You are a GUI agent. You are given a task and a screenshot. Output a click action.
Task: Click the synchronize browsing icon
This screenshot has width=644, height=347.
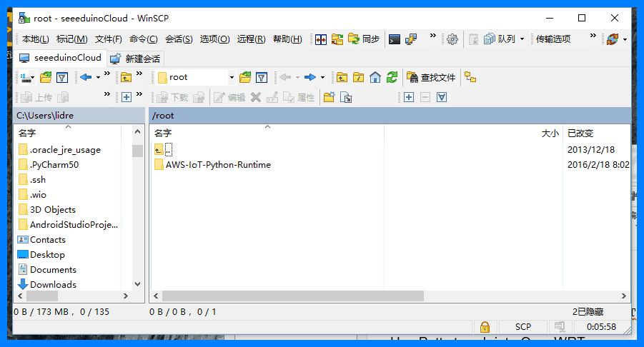coord(337,39)
